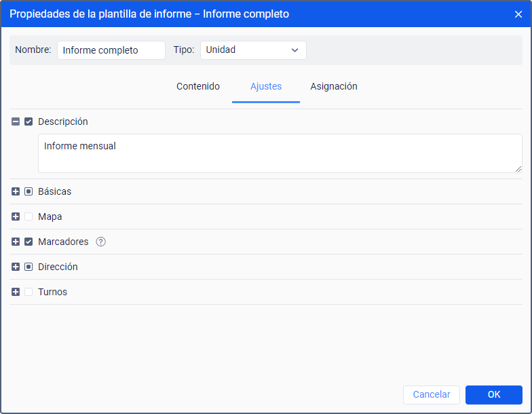This screenshot has width=532, height=414.
Task: Expand the Turnos section plus icon
Action: point(16,292)
